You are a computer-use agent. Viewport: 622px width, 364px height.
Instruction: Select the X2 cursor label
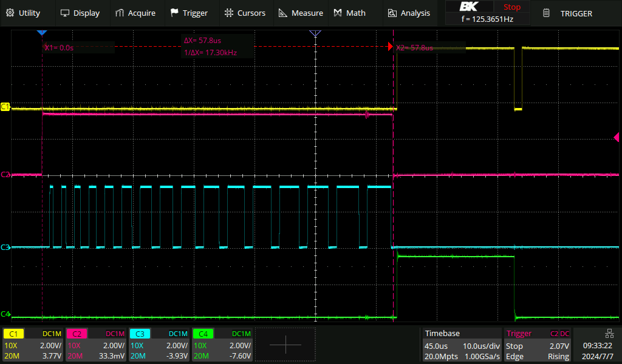pyautogui.click(x=414, y=47)
